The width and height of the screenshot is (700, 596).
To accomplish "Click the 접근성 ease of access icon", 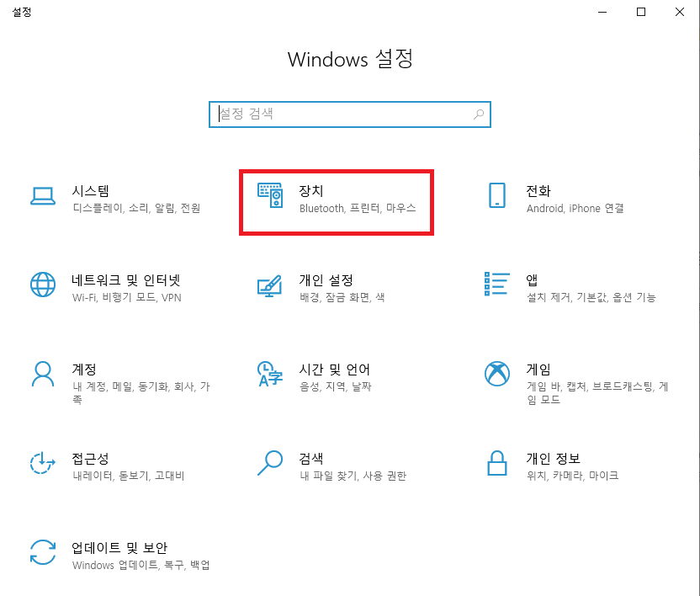I will click(x=43, y=463).
